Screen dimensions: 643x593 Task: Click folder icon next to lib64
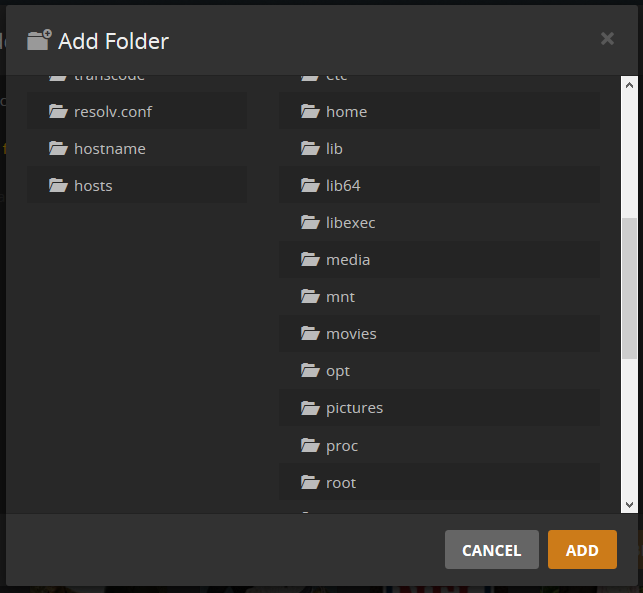[x=310, y=185]
